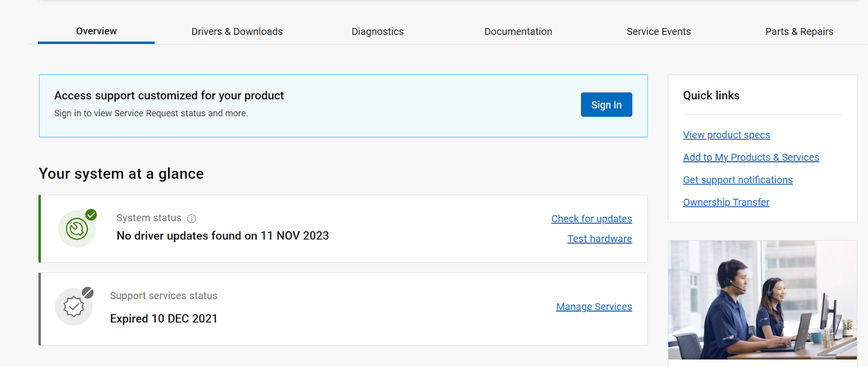Image resolution: width=868 pixels, height=367 pixels.
Task: Click the gray slashed badge on support status
Action: 88,293
